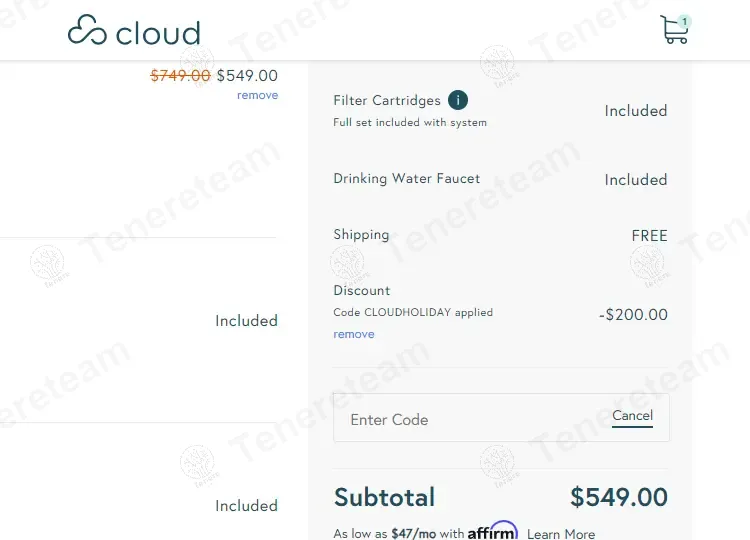The height and width of the screenshot is (540, 750).
Task: Click the Discount heading
Action: coord(362,291)
